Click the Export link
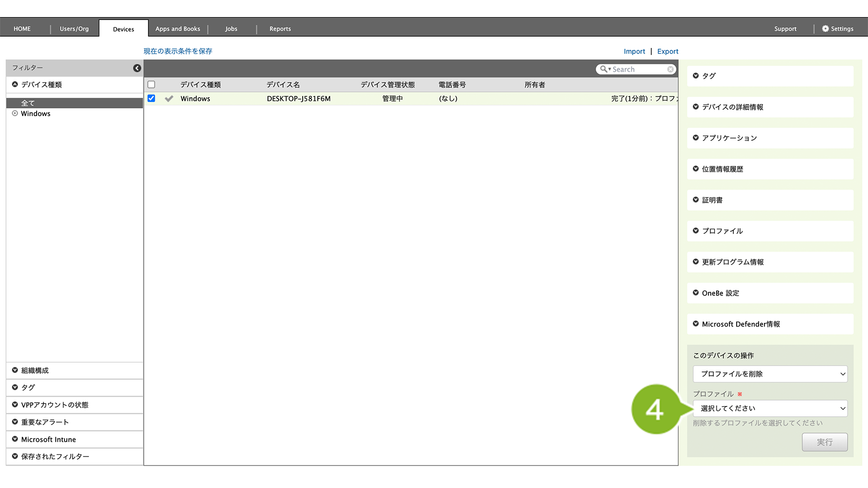This screenshot has width=868, height=488. (x=667, y=51)
